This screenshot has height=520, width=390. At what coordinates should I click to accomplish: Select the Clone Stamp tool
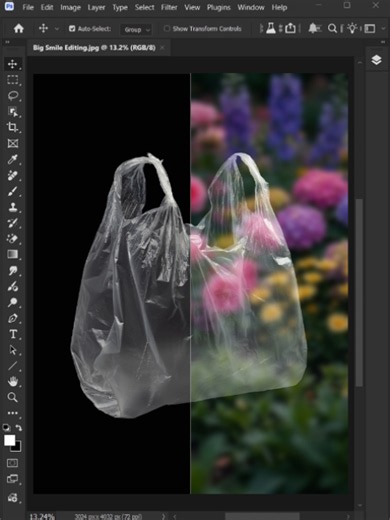tap(13, 207)
